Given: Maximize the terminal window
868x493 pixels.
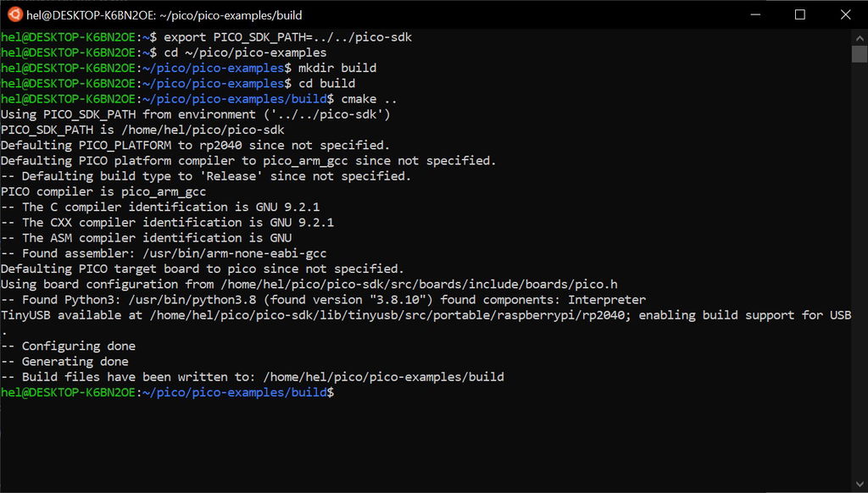Looking at the screenshot, I should (799, 14).
